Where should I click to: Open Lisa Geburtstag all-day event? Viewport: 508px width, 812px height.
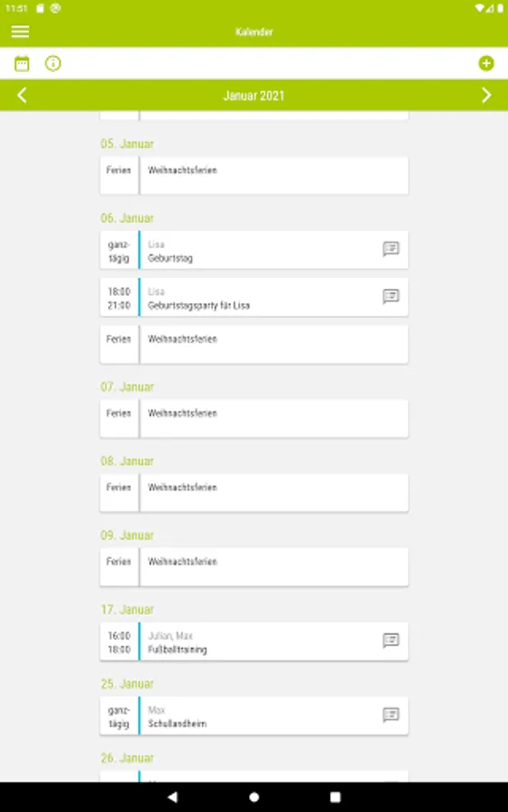pyautogui.click(x=254, y=250)
